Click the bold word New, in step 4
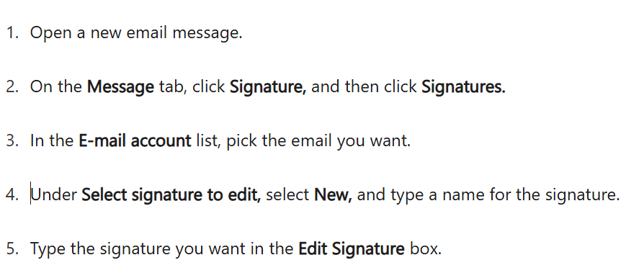This screenshot has width=644, height=273. point(333,194)
